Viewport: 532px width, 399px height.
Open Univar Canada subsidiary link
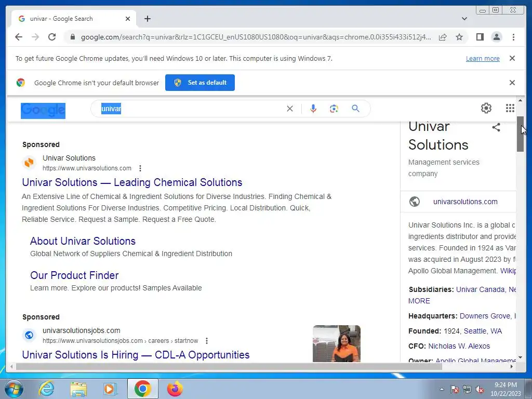pyautogui.click(x=480, y=289)
